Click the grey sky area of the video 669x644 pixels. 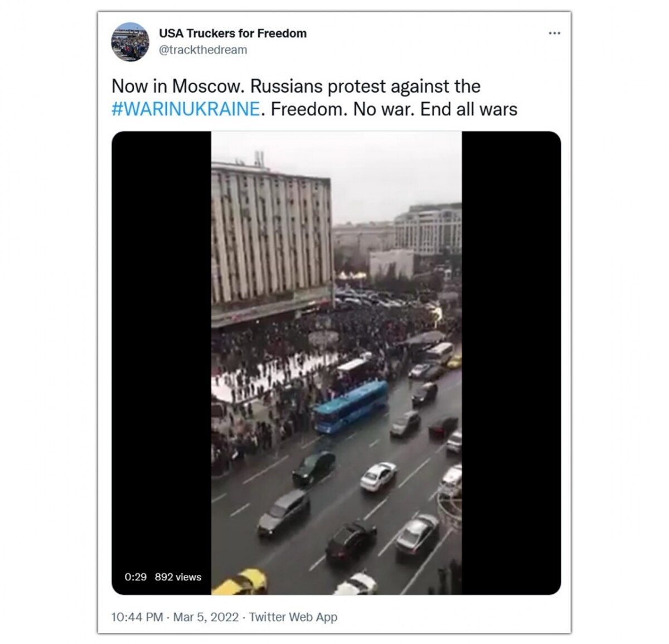390,173
